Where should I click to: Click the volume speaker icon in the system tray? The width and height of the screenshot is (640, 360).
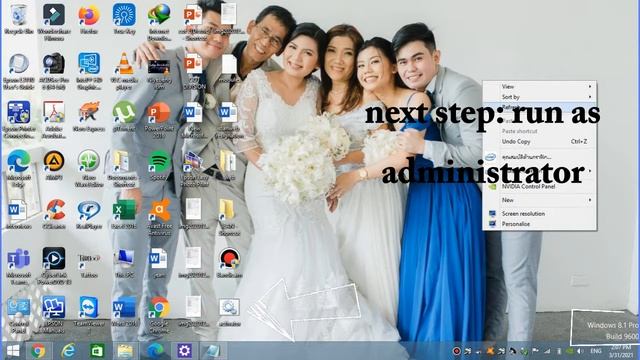tap(580, 351)
